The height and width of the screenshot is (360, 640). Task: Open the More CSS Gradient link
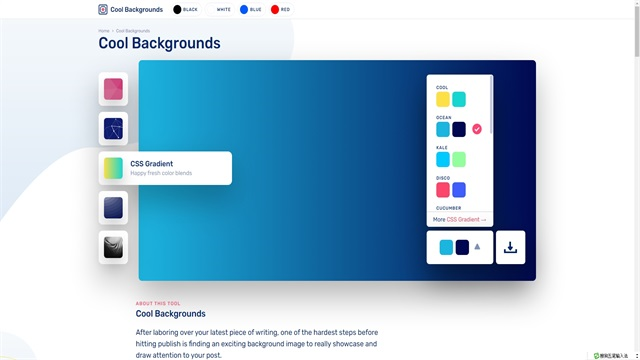(460, 220)
